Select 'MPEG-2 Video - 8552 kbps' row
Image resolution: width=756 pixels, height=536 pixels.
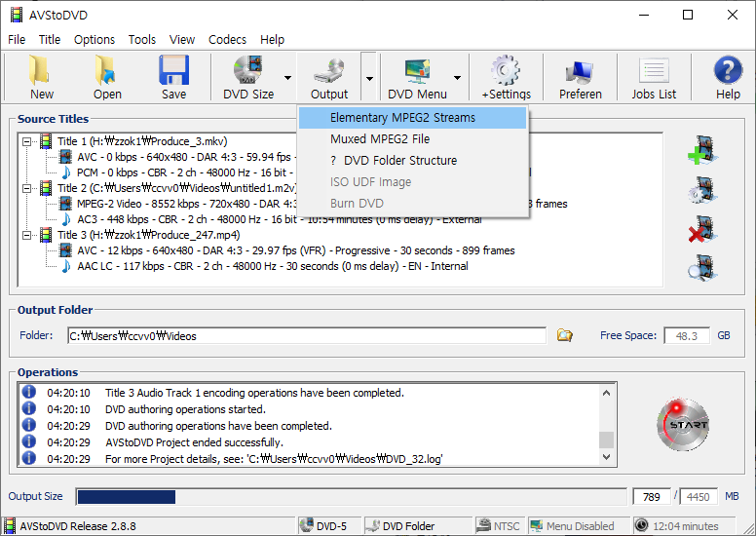point(188,204)
